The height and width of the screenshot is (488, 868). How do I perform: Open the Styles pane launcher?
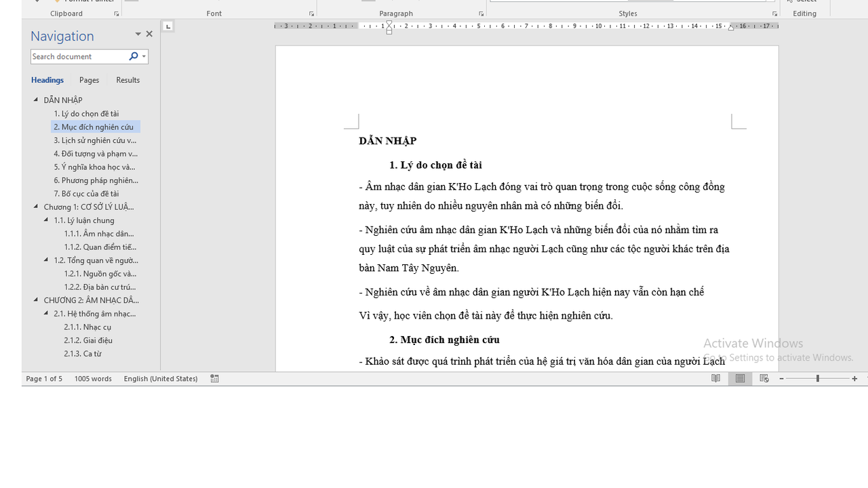click(x=774, y=14)
